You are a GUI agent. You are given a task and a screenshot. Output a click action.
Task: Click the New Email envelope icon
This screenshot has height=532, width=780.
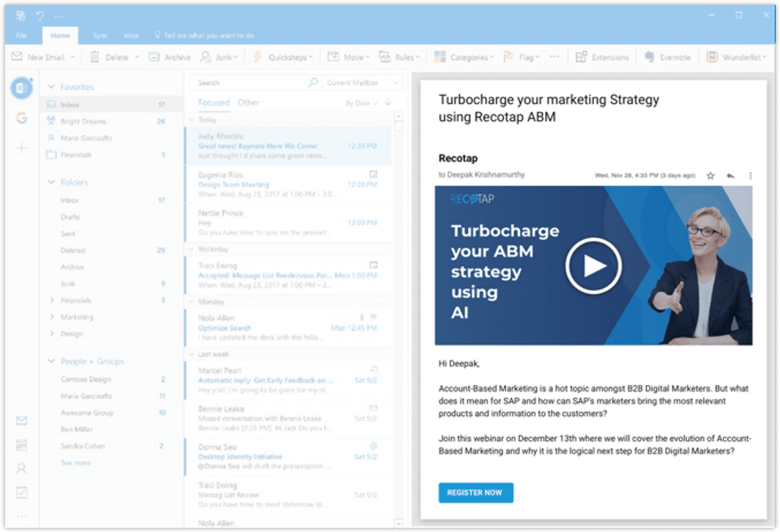[x=17, y=57]
